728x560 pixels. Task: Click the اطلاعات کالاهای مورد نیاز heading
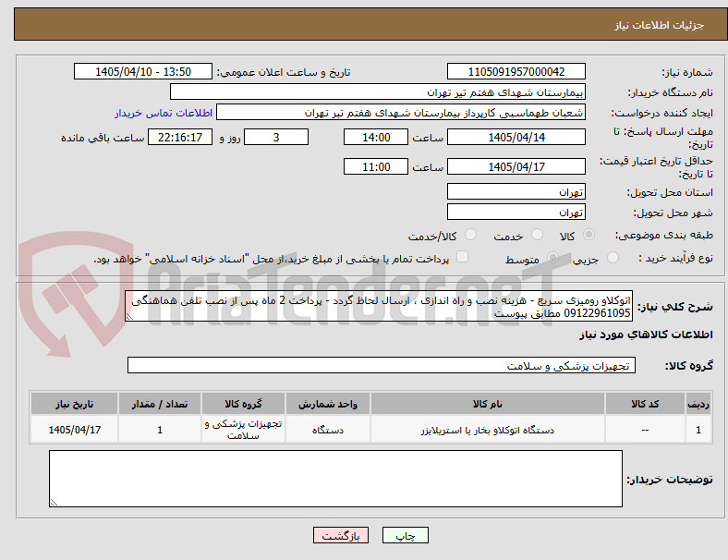[x=646, y=335]
